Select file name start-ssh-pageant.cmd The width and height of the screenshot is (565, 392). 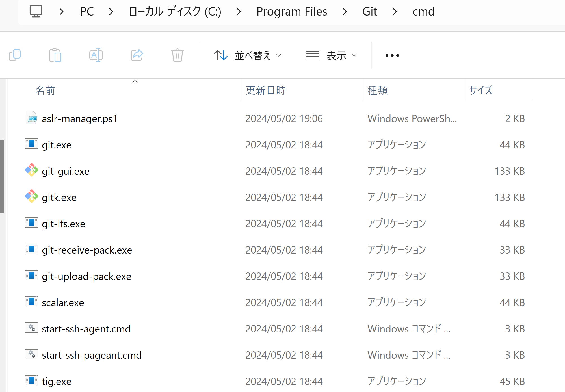pos(92,355)
